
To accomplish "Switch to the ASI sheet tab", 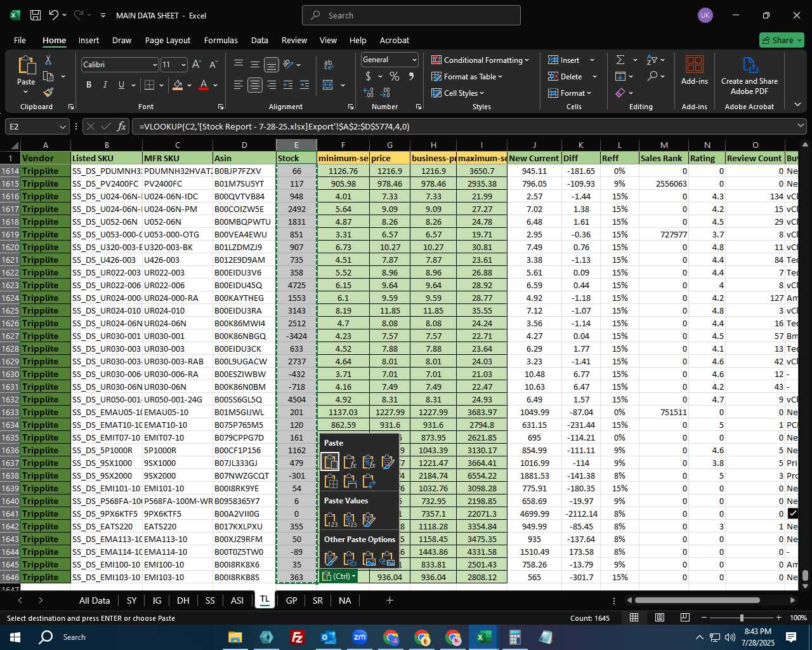I will pos(237,600).
